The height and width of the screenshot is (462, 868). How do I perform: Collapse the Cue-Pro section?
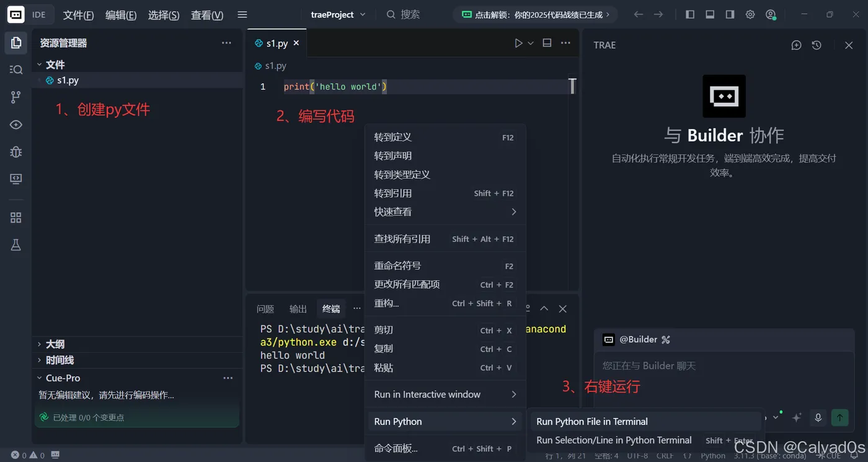click(39, 378)
